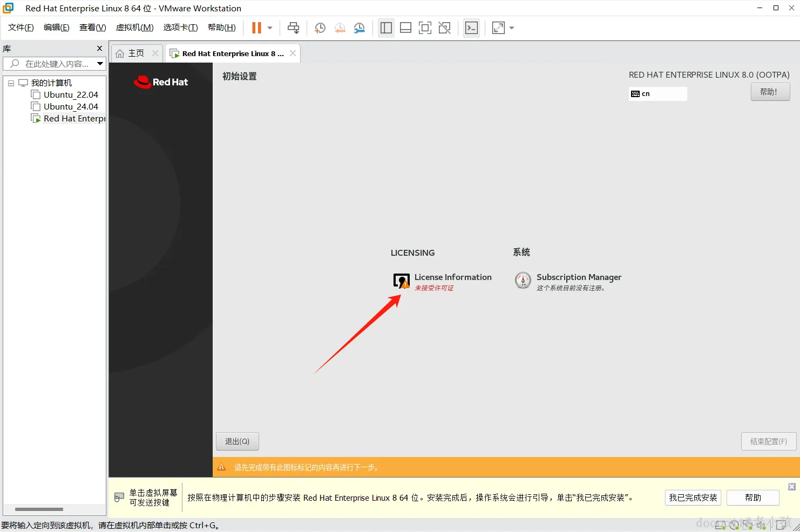Close the 库 library panel
The width and height of the screenshot is (800, 532).
[99, 49]
